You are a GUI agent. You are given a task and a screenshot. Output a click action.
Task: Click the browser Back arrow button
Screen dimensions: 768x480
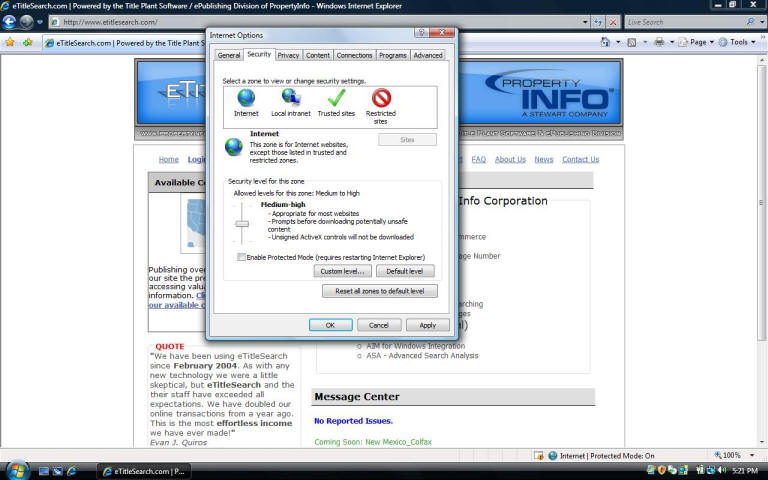click(x=9, y=22)
